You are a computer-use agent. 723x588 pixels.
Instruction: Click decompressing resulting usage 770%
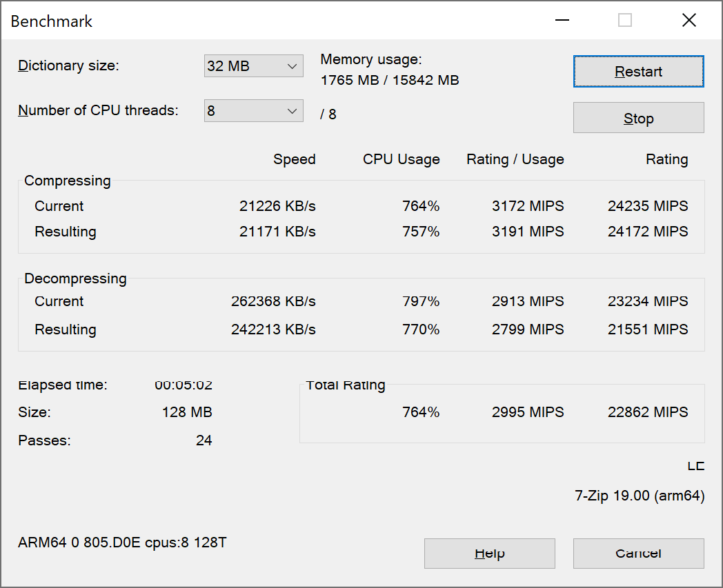[421, 330]
